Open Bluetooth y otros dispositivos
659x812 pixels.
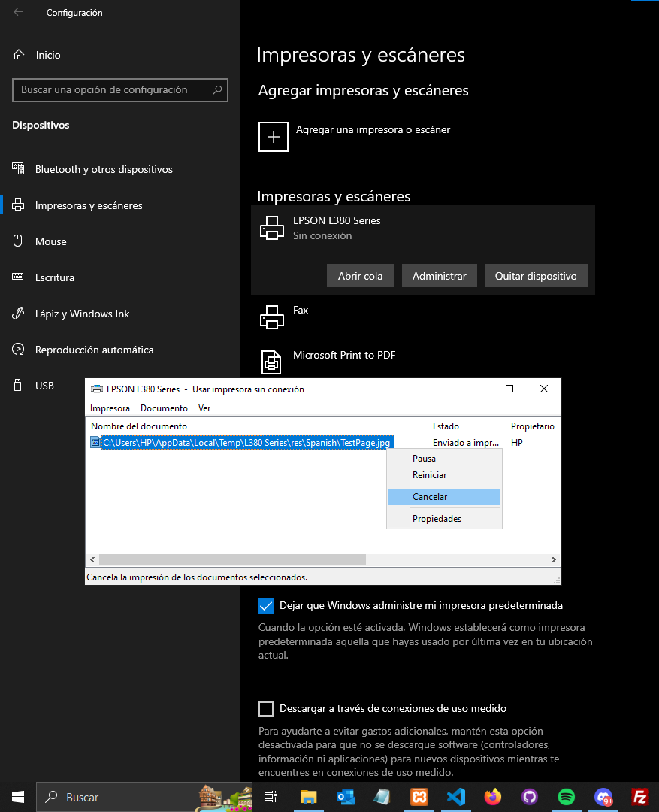(x=104, y=169)
